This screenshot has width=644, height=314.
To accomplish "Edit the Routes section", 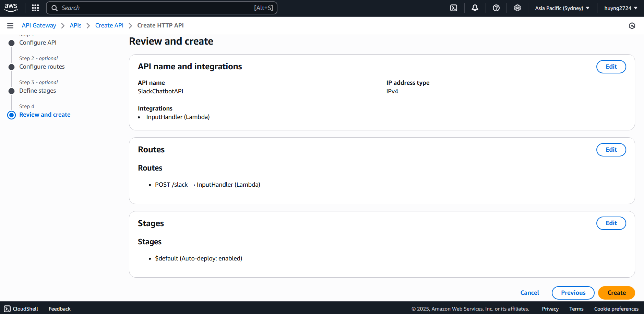I will pyautogui.click(x=611, y=150).
